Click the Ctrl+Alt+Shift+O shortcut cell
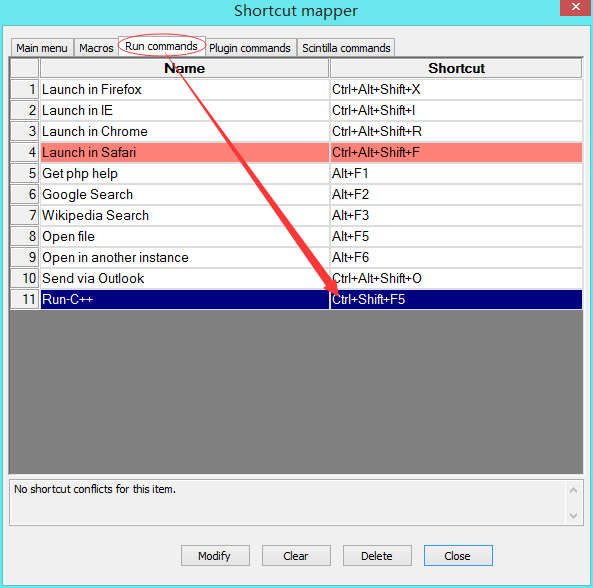The image size is (593, 588). tap(456, 278)
